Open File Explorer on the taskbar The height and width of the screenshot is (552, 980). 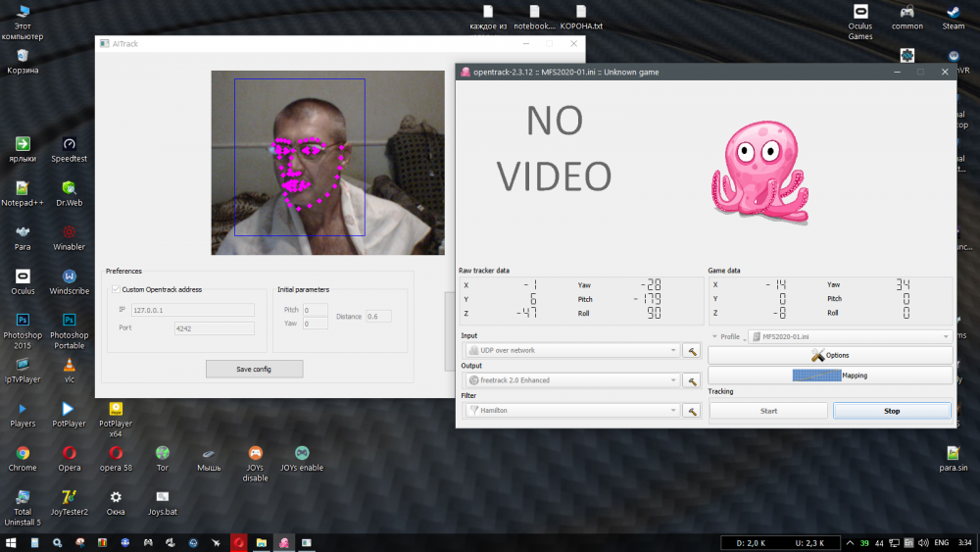pos(262,542)
